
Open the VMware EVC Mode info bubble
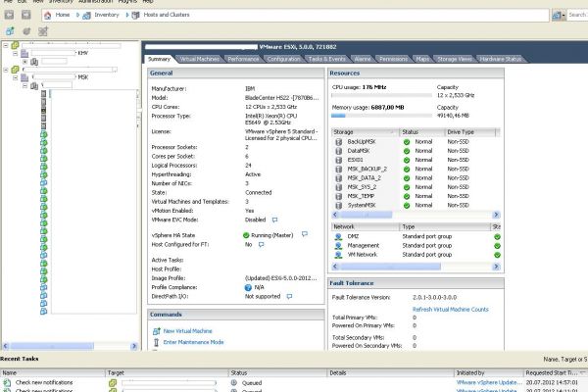274,220
